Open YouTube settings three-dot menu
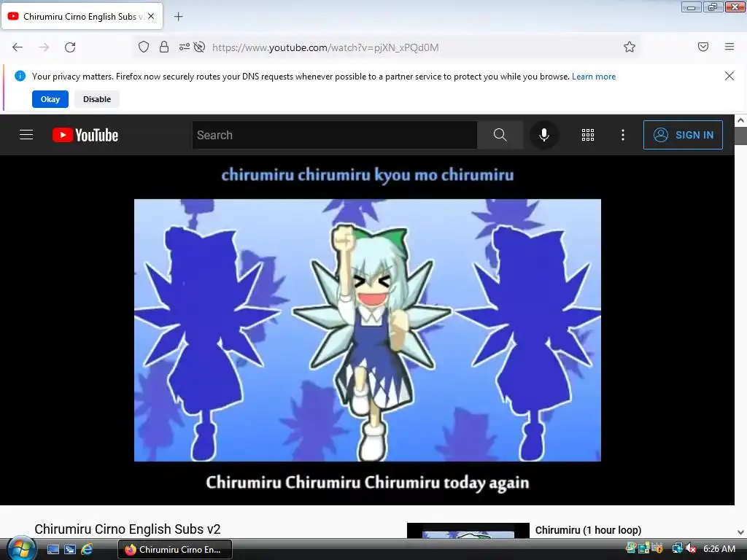Image resolution: width=747 pixels, height=560 pixels. pyautogui.click(x=623, y=135)
